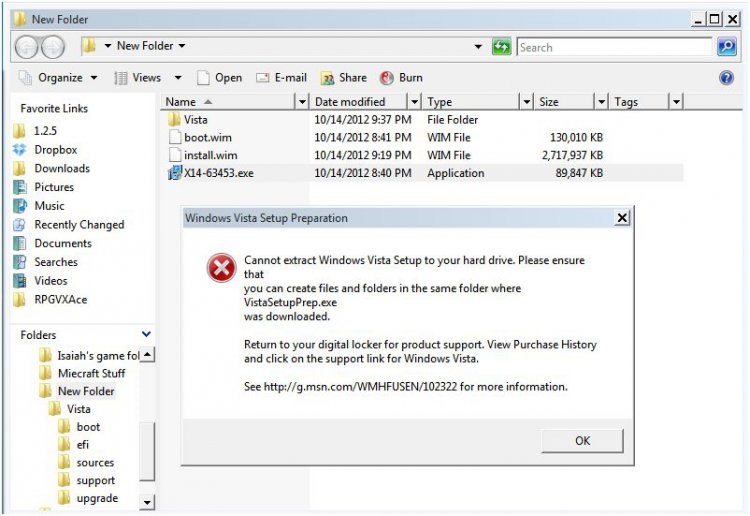The height and width of the screenshot is (516, 750).
Task: Click the address bar folder icon
Action: click(x=89, y=46)
